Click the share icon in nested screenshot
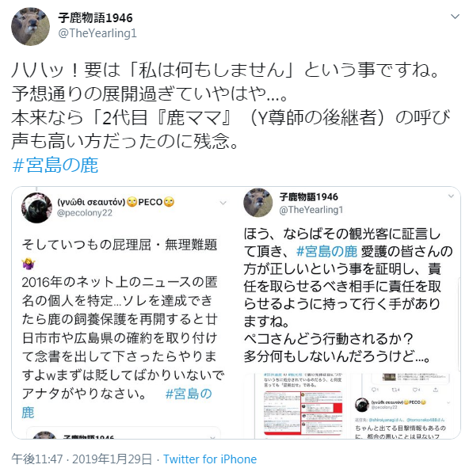This screenshot has height=476, width=473. (435, 390)
